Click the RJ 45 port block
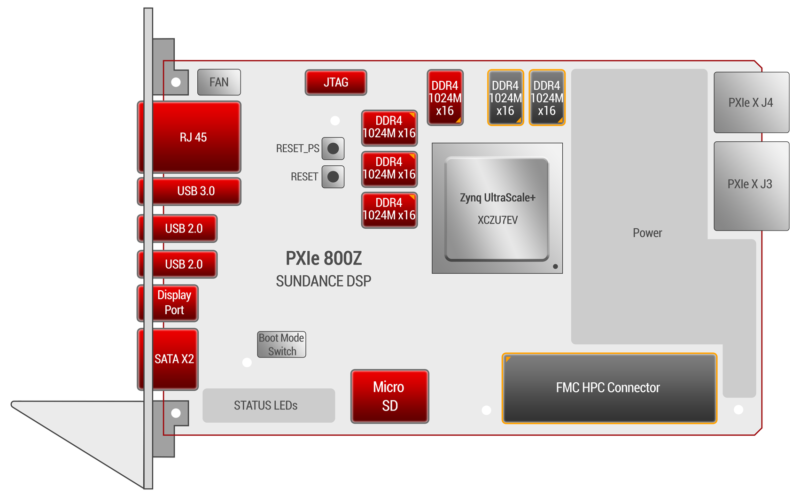Image resolution: width=800 pixels, height=495 pixels. point(189,137)
